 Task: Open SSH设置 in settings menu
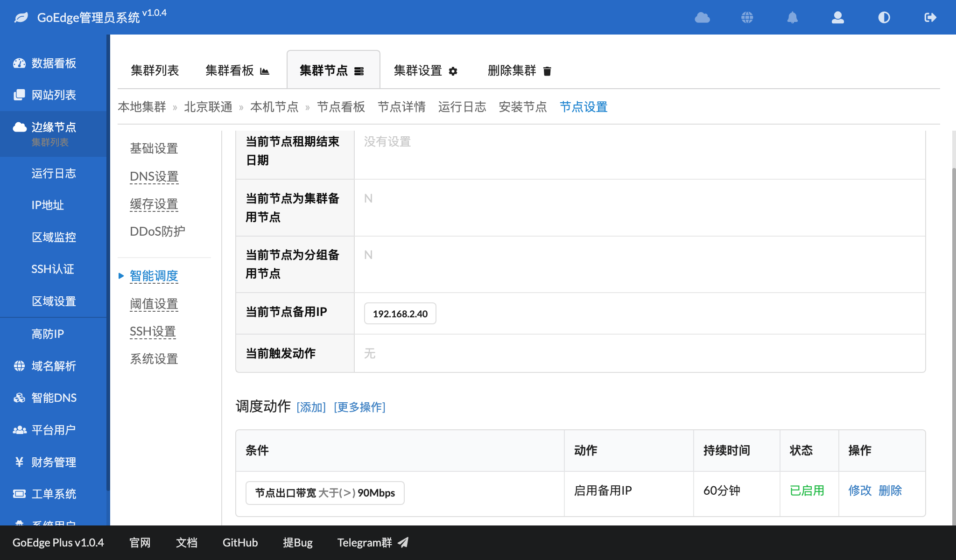pos(153,332)
